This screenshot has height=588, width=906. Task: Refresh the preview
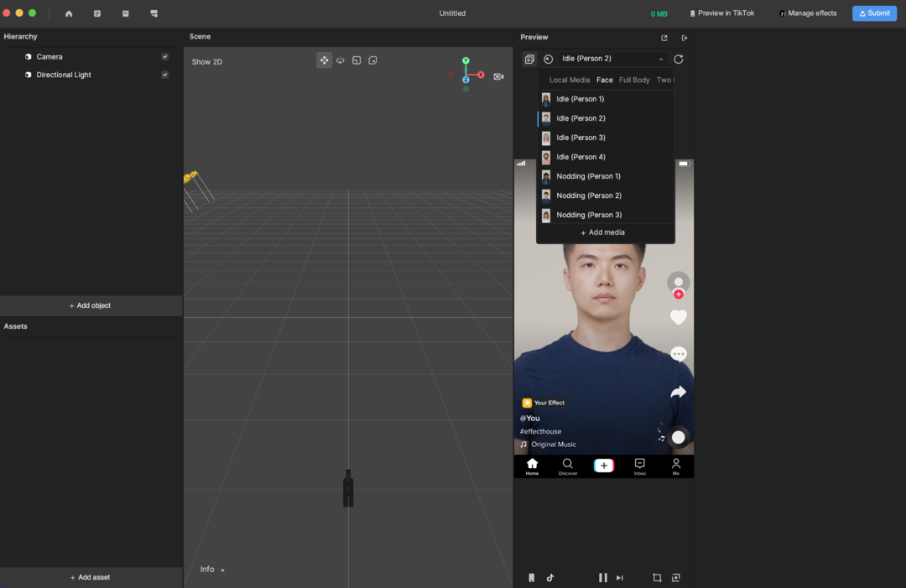pyautogui.click(x=679, y=59)
